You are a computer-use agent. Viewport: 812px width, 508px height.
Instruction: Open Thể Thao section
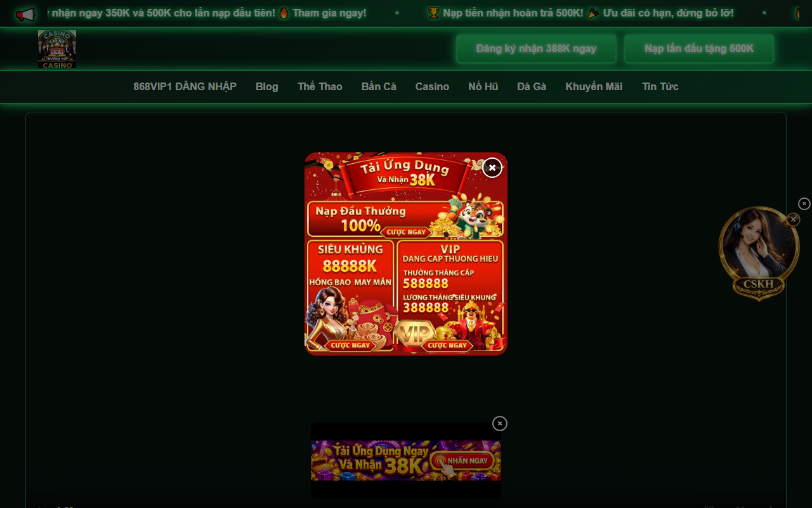coord(320,86)
